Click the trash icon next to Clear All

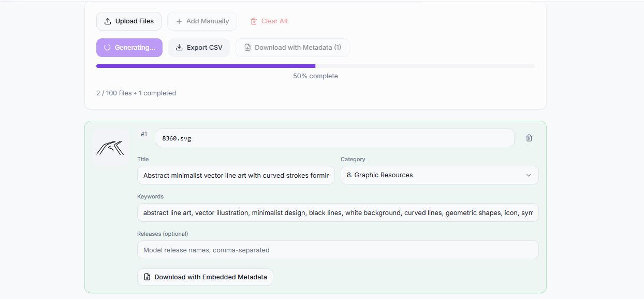click(x=253, y=21)
